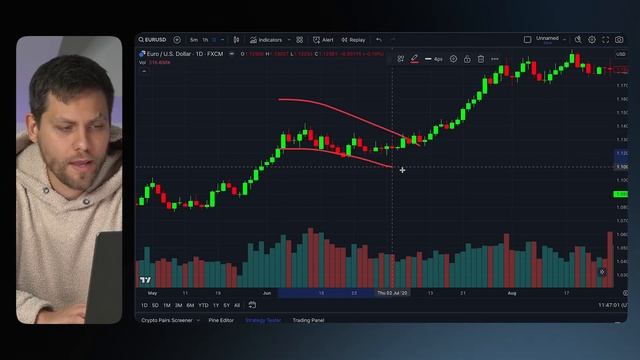The height and width of the screenshot is (360, 640).
Task: Open the quick search icon in top toolbar
Action: [578, 40]
